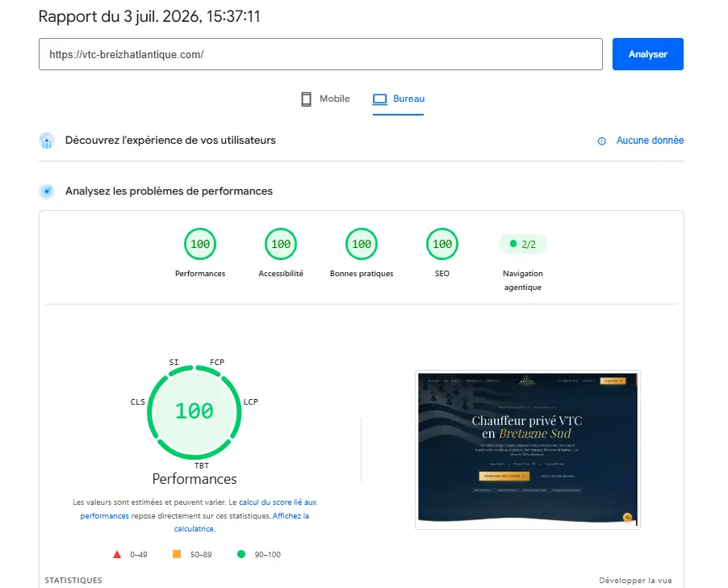This screenshot has height=588, width=728.
Task: Click the green circle 90–100 legend icon
Action: [241, 554]
